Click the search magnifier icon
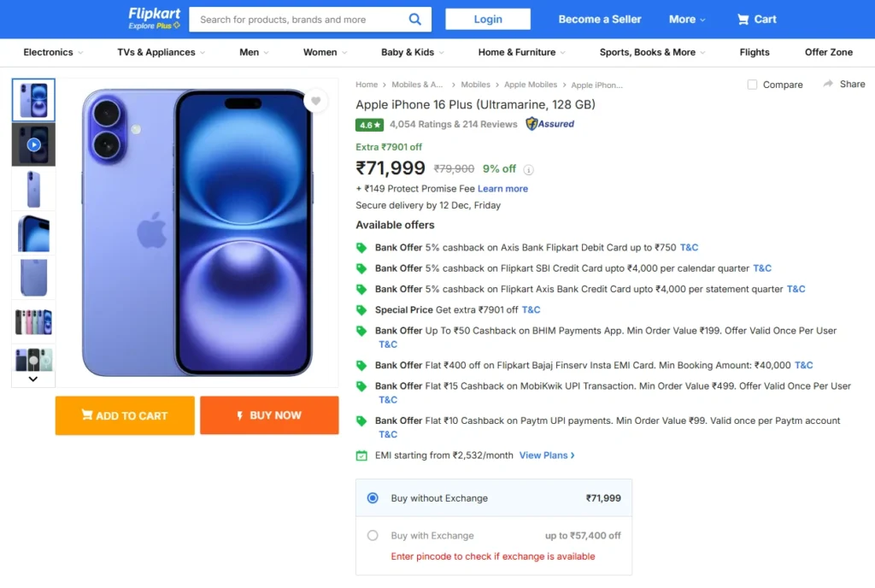This screenshot has width=875, height=588. tap(415, 19)
